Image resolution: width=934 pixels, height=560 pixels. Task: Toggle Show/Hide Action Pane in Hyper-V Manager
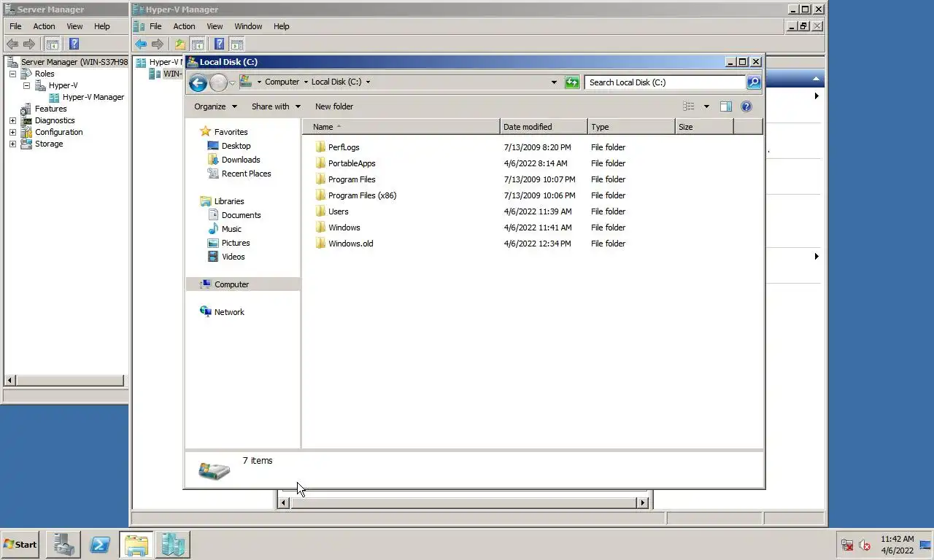[x=236, y=44]
